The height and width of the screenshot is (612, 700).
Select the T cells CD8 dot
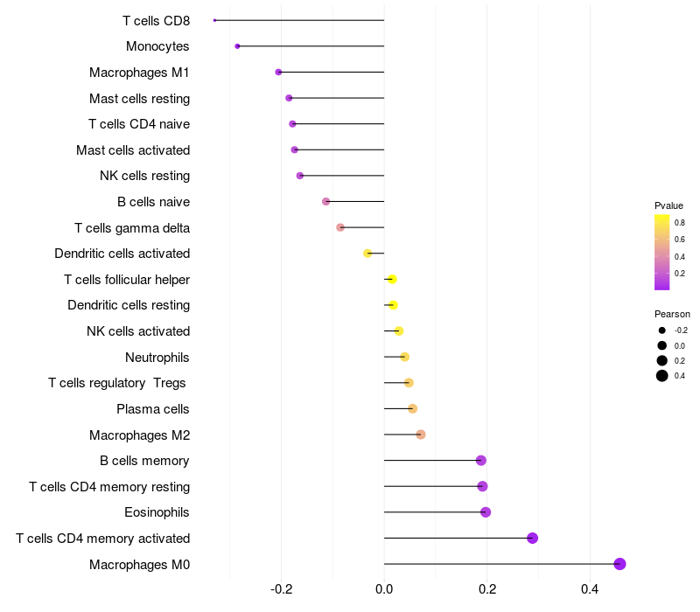[x=214, y=20]
